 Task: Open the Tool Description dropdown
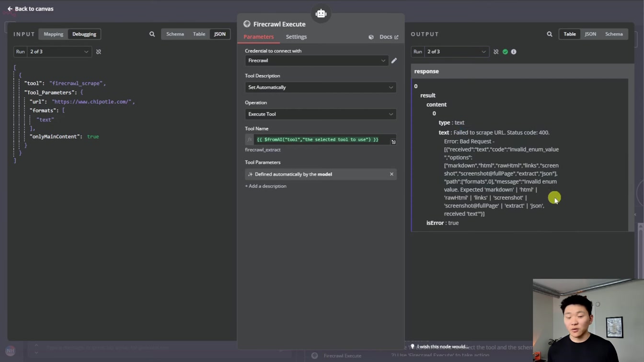click(x=321, y=87)
